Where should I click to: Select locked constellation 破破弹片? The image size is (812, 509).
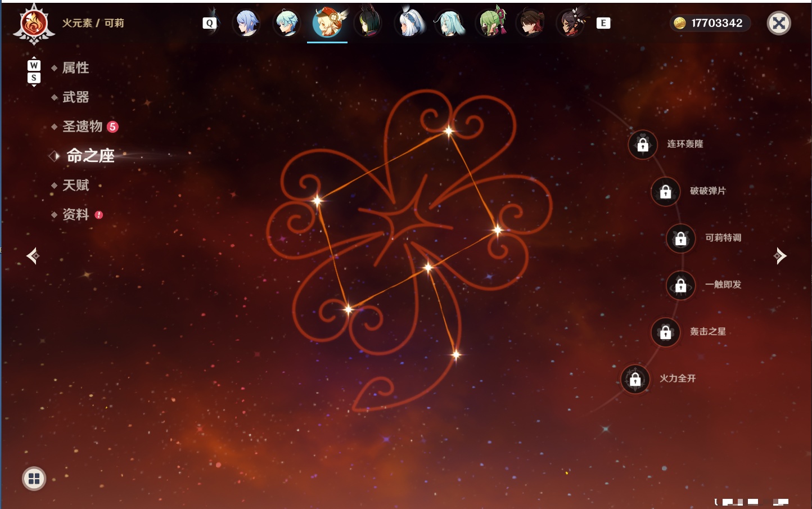666,191
